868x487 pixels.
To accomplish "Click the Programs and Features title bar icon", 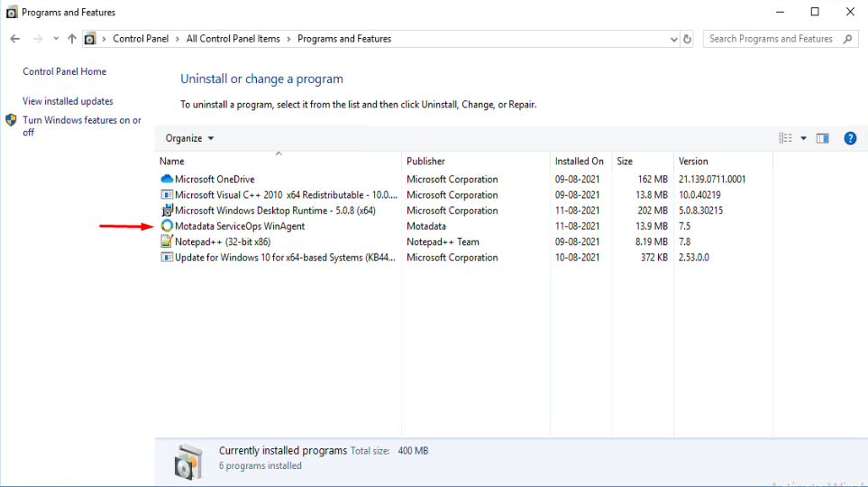I will pos(12,13).
